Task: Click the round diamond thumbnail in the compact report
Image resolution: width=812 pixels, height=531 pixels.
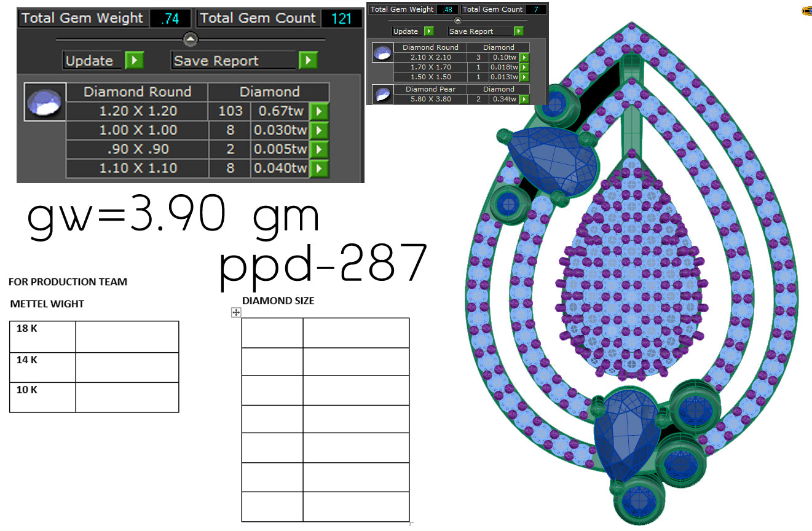Action: (382, 52)
